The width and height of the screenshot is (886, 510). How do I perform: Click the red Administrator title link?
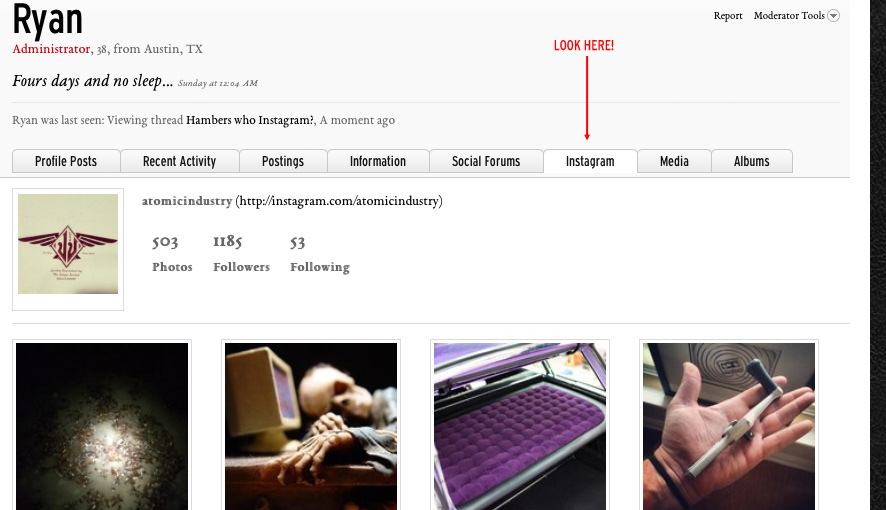[51, 49]
